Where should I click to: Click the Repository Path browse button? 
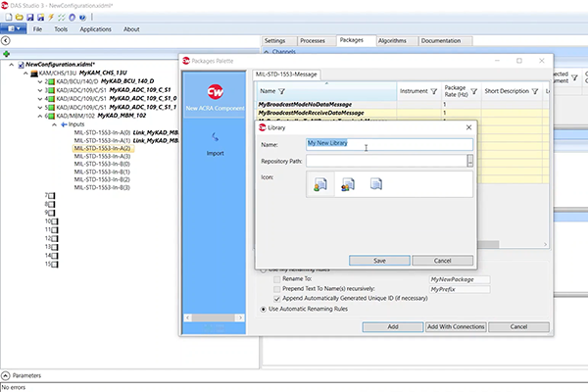coord(469,161)
